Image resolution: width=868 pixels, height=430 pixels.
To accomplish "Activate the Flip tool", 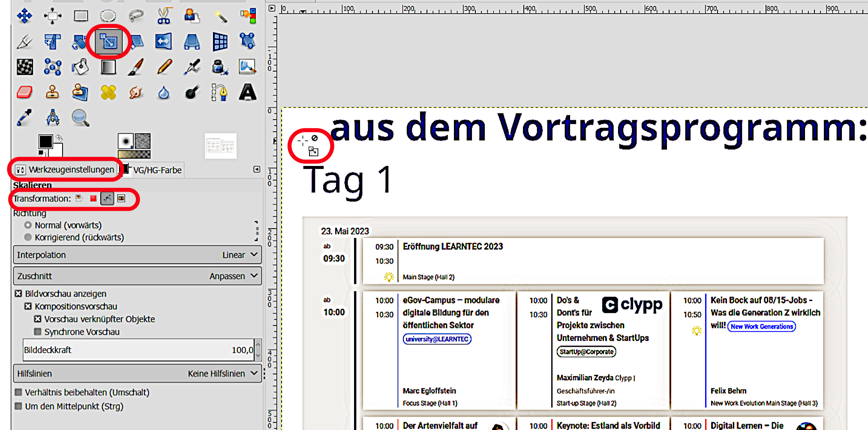I will coord(164,42).
